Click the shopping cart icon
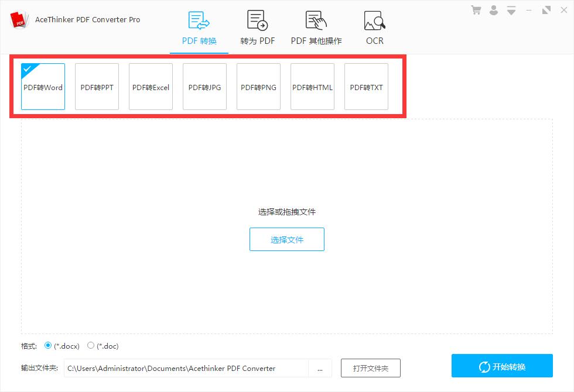574x392 pixels. pyautogui.click(x=476, y=11)
